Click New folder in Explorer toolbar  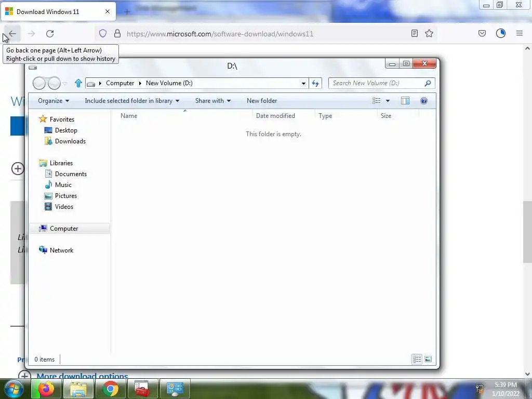262,101
